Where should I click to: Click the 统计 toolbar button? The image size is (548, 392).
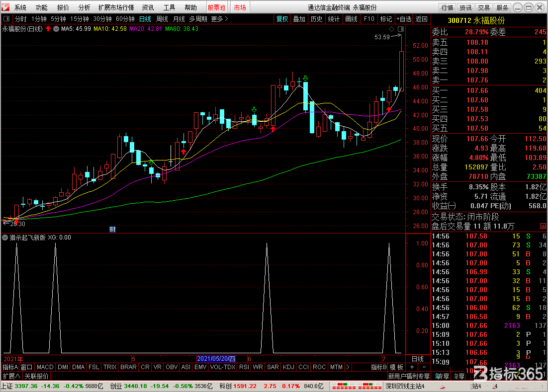pyautogui.click(x=334, y=19)
